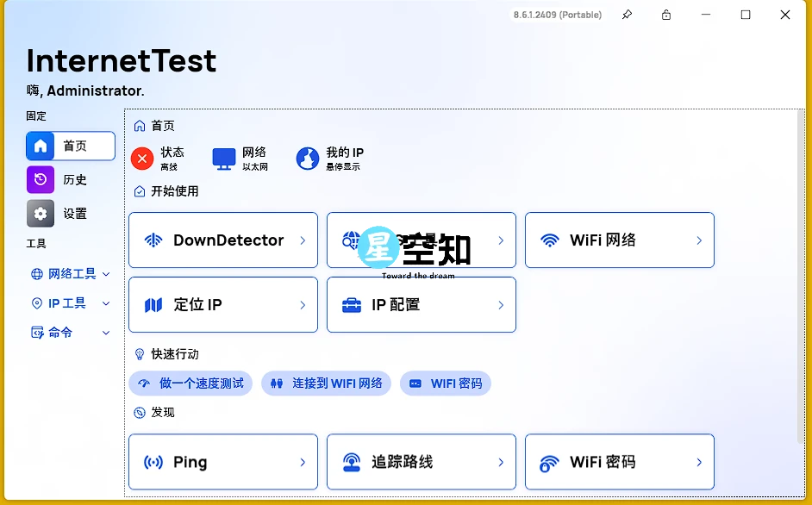812x505 pixels.
Task: Click the 我的 IP globe icon
Action: tap(308, 158)
